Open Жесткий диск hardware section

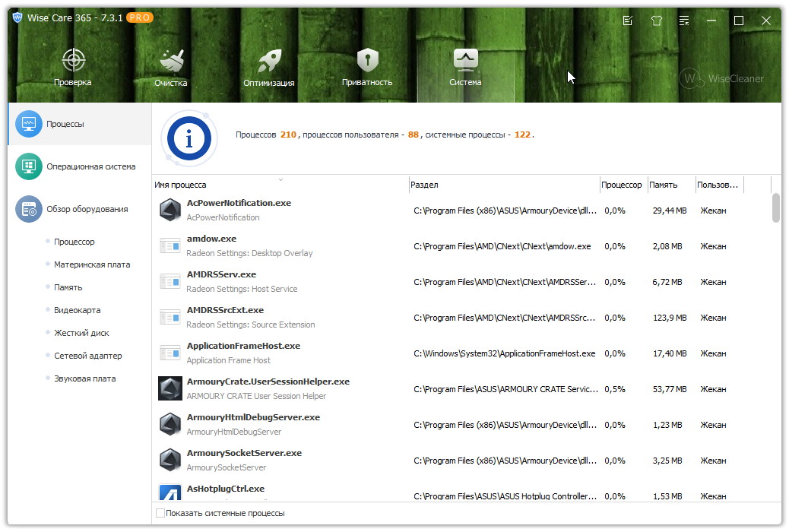(x=81, y=333)
